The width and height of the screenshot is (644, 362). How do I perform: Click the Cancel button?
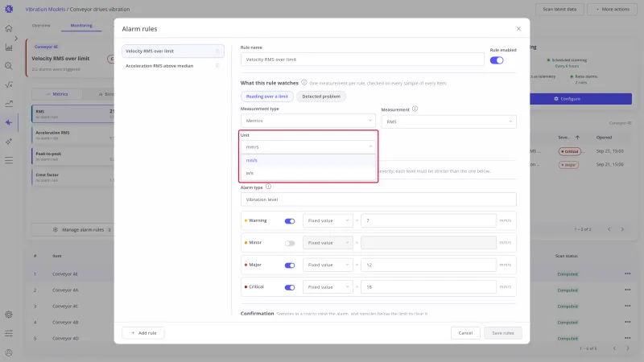coord(465,333)
